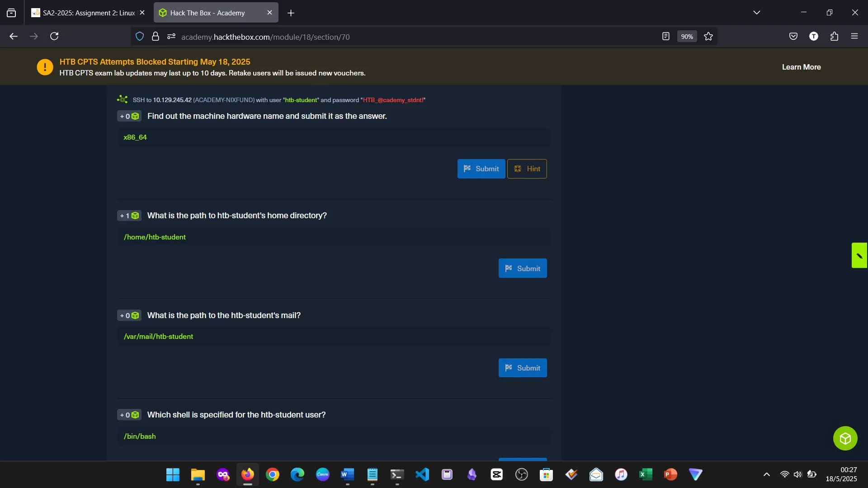868x488 pixels.
Task: Open the Firefox hamburger application menu
Action: coord(855,36)
